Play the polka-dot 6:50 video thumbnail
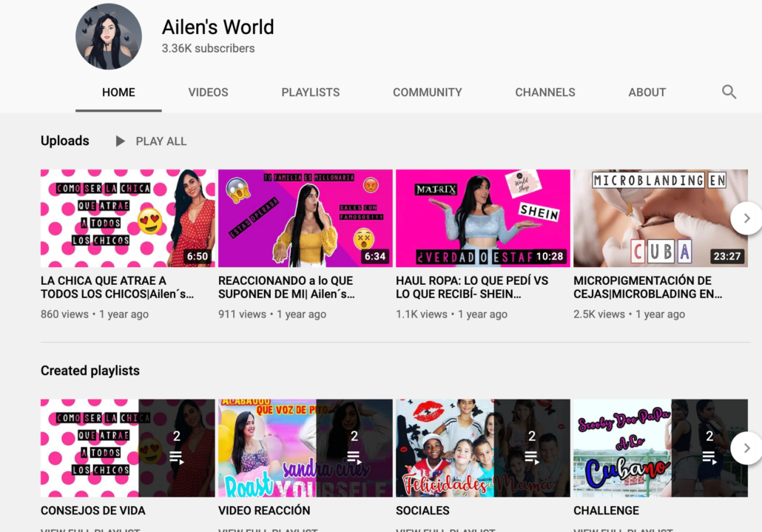This screenshot has height=532, width=762. tap(128, 218)
